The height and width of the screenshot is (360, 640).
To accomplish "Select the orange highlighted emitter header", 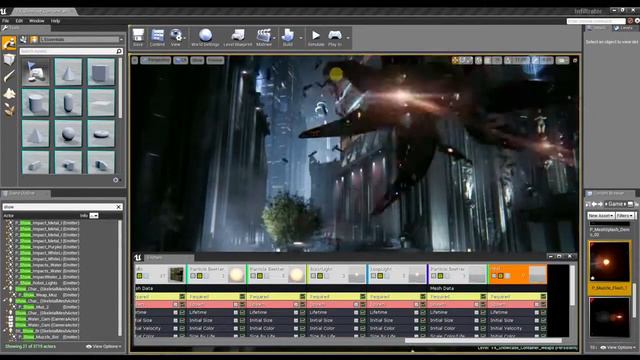I will (x=517, y=274).
